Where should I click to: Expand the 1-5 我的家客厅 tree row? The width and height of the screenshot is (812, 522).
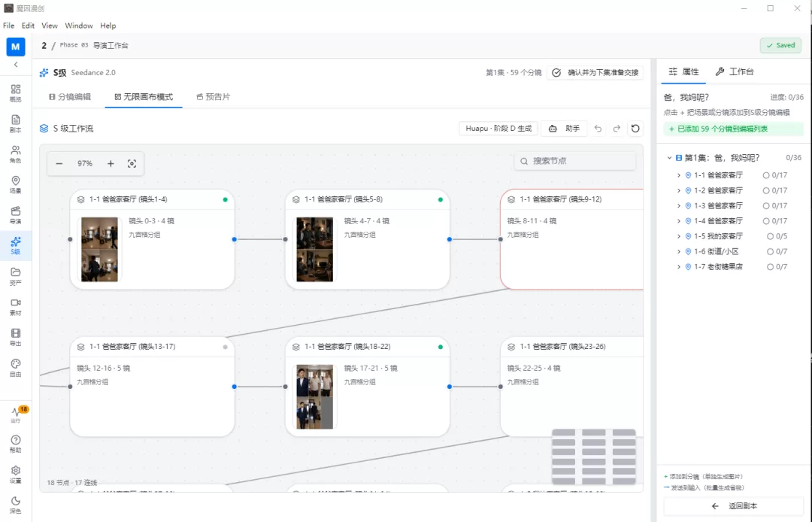tap(679, 237)
